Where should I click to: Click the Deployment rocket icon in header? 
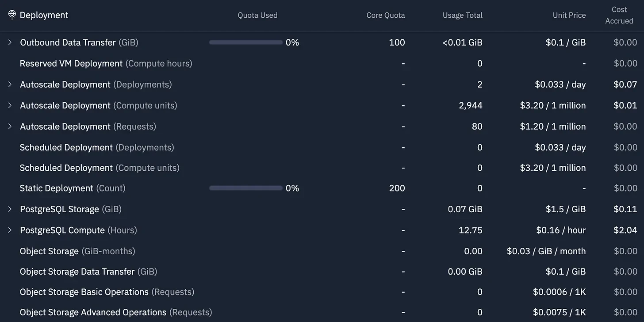(12, 15)
